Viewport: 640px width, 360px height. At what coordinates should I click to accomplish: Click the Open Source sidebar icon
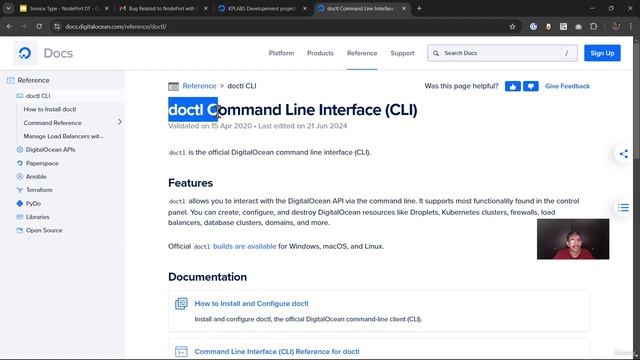tap(20, 231)
